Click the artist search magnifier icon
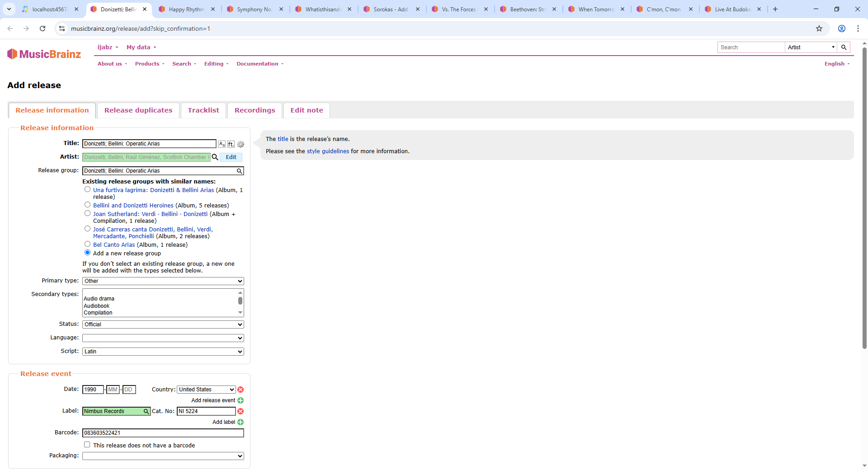Image resolution: width=868 pixels, height=470 pixels. point(215,157)
